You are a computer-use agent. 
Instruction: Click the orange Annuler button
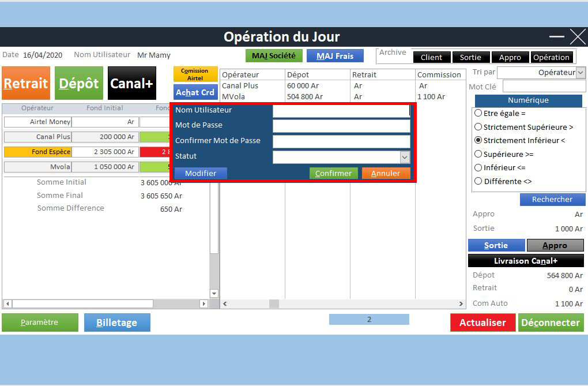point(386,173)
